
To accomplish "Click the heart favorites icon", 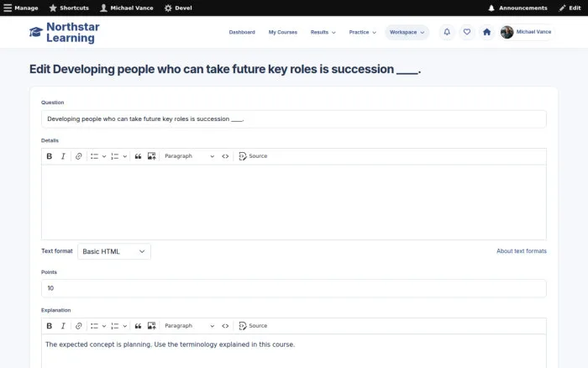I will (x=467, y=32).
